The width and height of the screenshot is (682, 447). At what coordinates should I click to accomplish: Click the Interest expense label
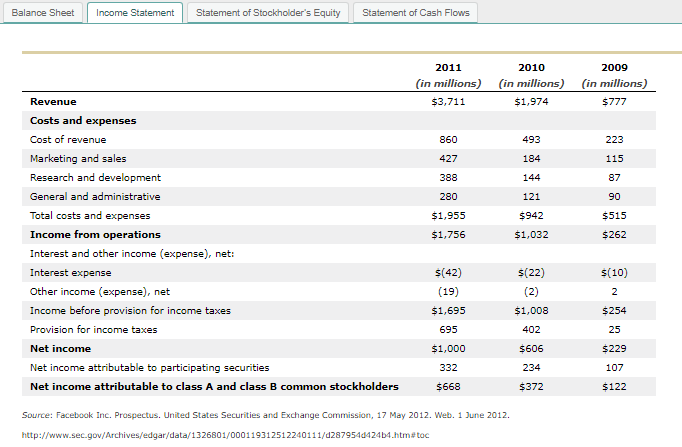point(70,273)
